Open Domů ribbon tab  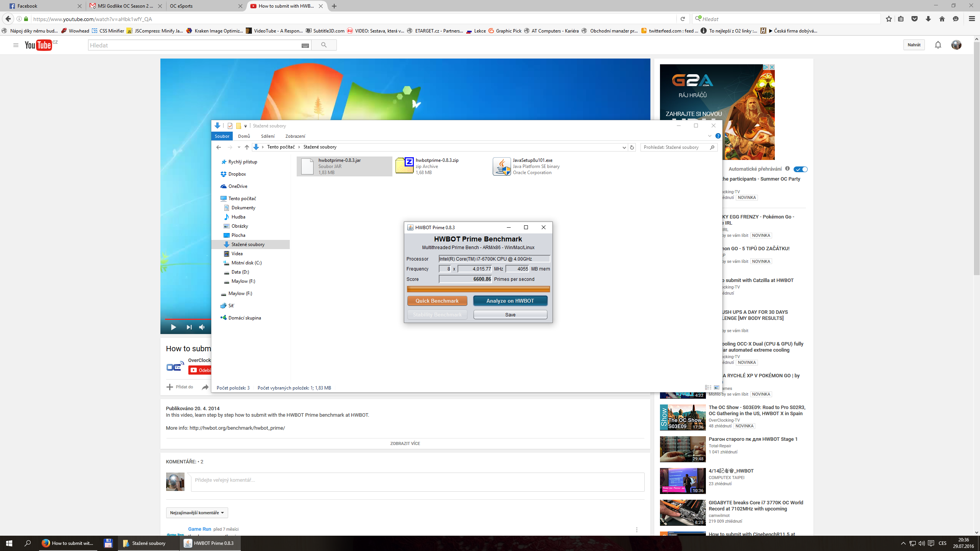244,136
